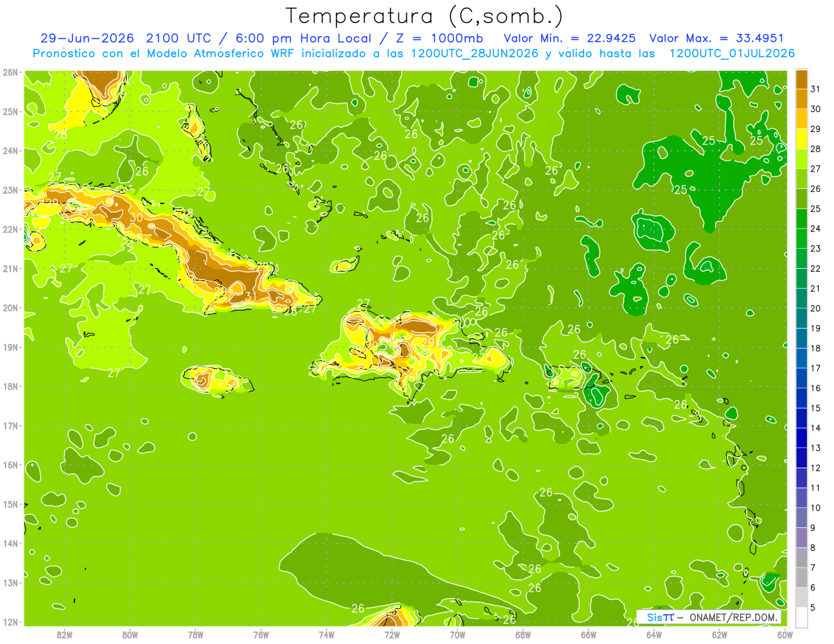
Task: Click legend scale label "24"
Action: [816, 229]
